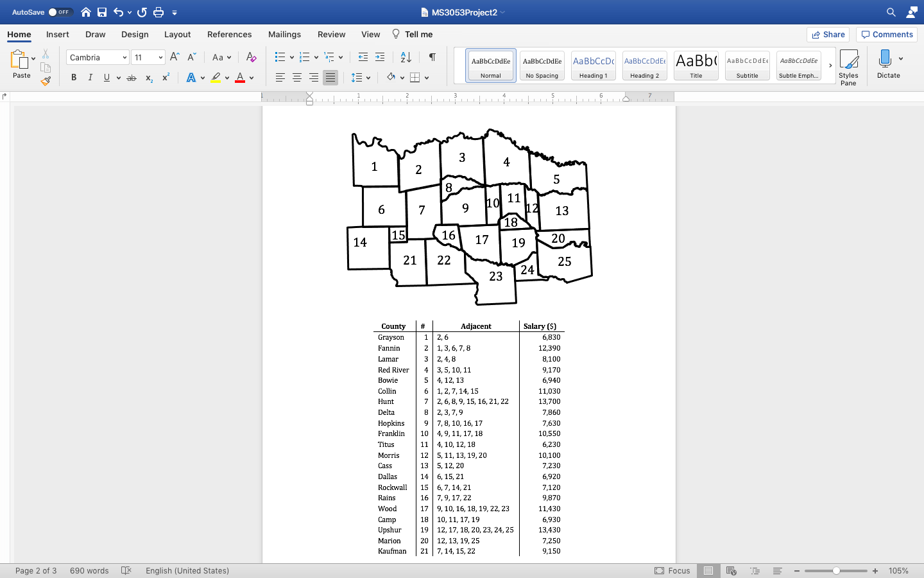This screenshot has width=924, height=578.
Task: Open spelling and grammar check in status bar
Action: pyautogui.click(x=126, y=570)
